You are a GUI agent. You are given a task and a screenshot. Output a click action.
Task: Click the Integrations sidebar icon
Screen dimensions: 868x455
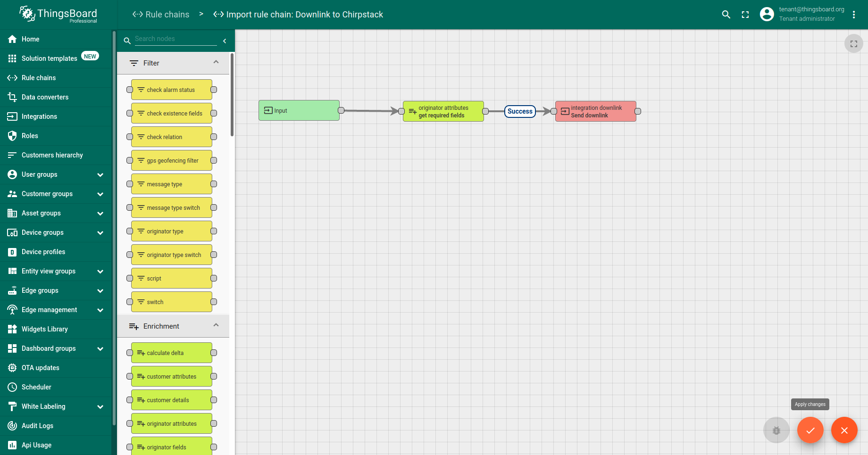coord(12,116)
